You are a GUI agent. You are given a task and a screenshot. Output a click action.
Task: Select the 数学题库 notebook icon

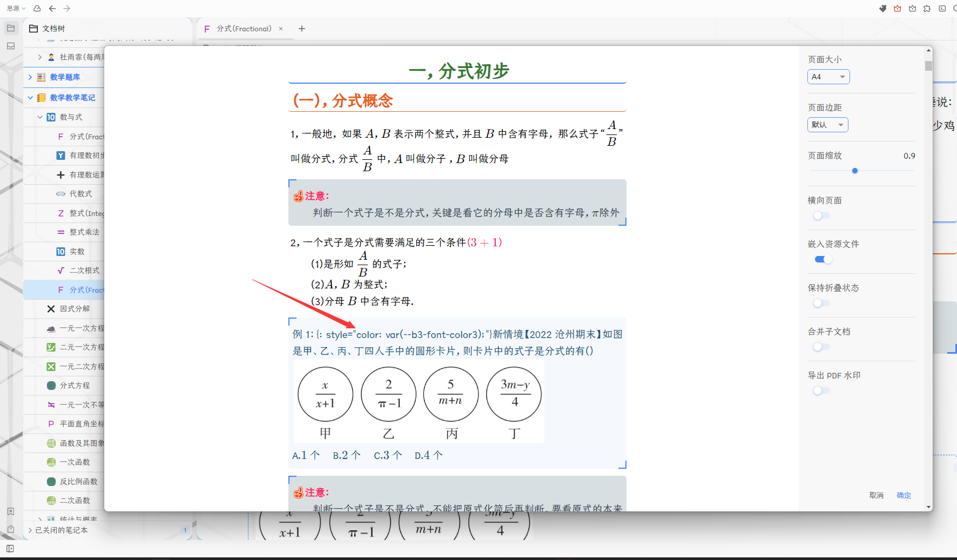pos(41,77)
